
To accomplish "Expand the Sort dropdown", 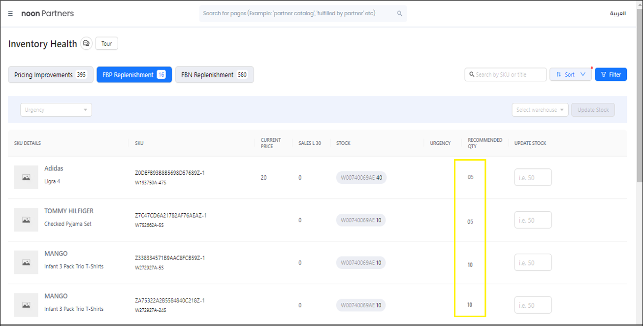I will coord(570,74).
